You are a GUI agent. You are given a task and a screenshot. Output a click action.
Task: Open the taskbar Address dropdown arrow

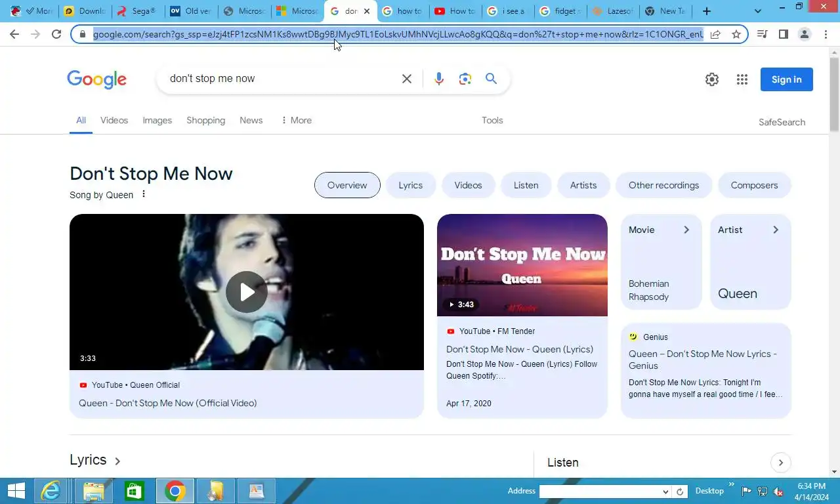(665, 492)
